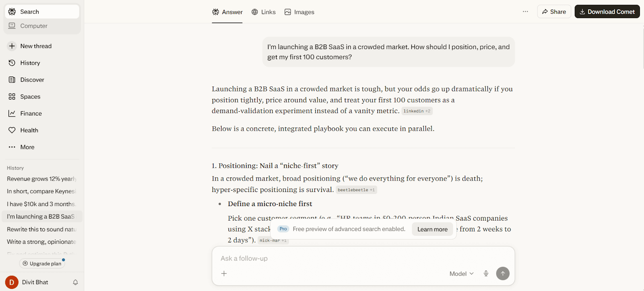Click Learn more about advanced search
Viewport: 644px width, 291px height.
coord(432,229)
